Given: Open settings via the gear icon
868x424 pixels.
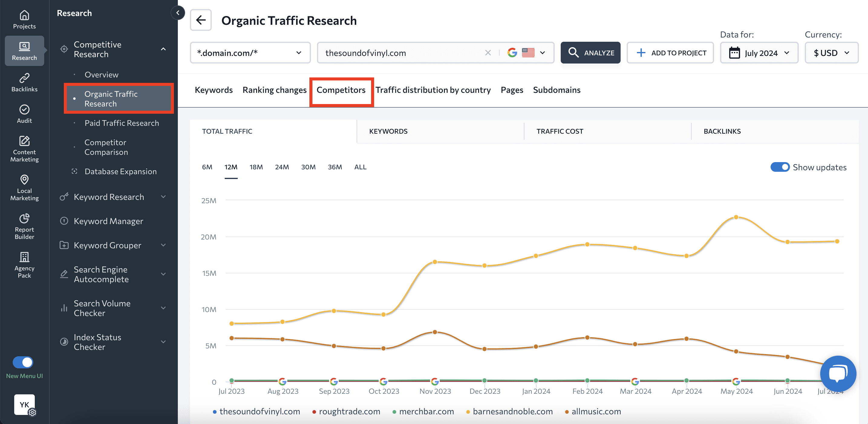Looking at the screenshot, I should click(32, 413).
